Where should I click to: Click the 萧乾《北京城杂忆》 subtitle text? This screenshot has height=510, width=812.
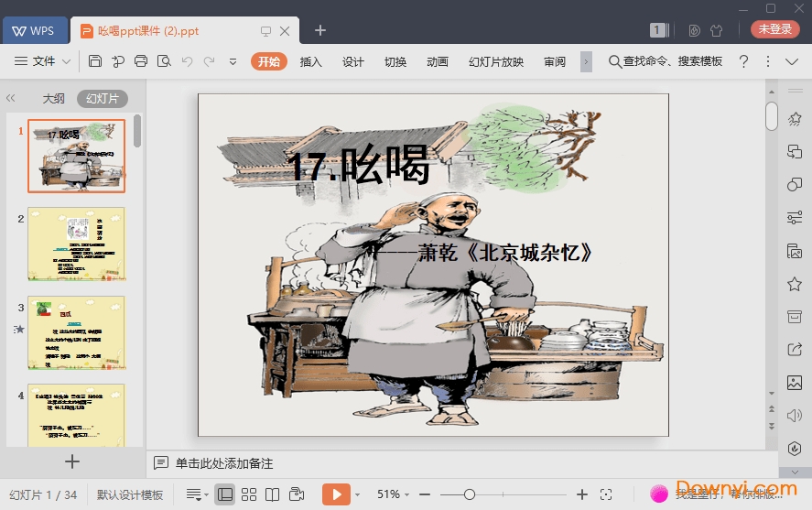click(x=505, y=253)
